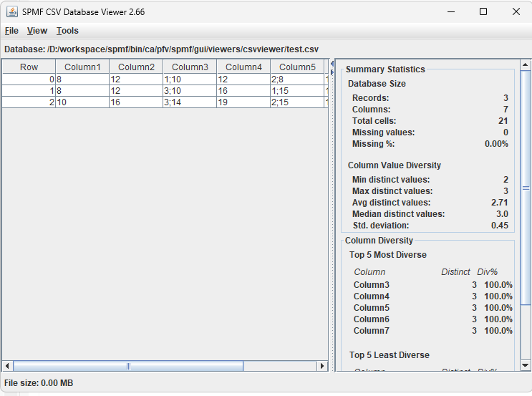Select cell '2;8' in Column5
This screenshot has height=396, width=532.
coord(297,79)
